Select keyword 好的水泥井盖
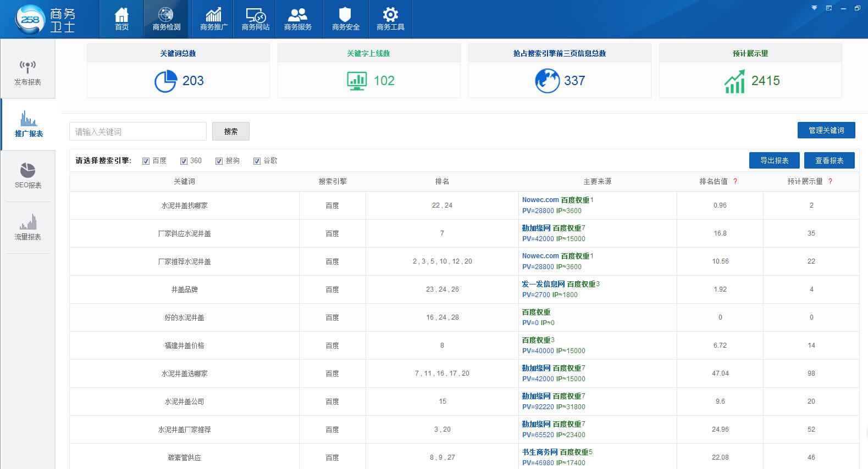The image size is (868, 469). coord(184,317)
